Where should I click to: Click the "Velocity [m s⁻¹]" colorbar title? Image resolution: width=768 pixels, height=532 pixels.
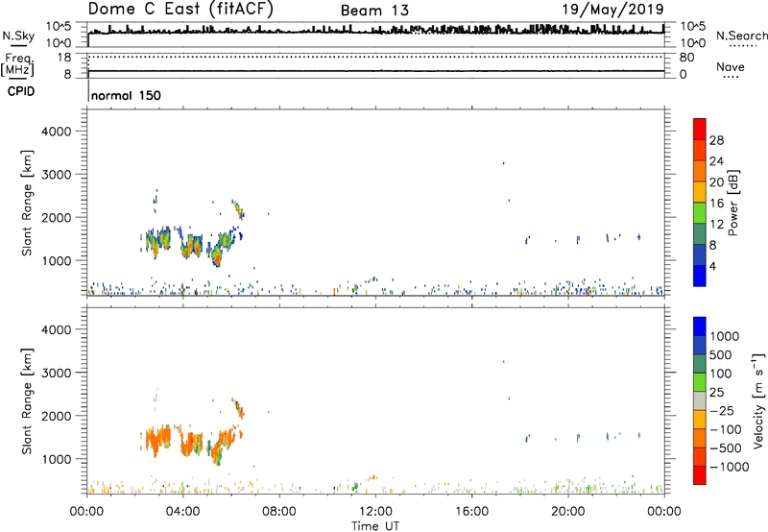pyautogui.click(x=758, y=400)
